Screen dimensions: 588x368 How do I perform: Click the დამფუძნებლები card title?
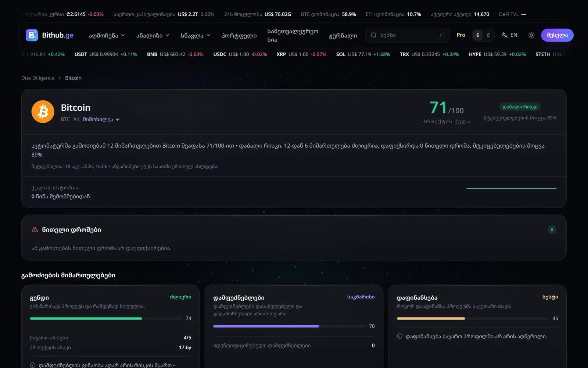tap(239, 298)
